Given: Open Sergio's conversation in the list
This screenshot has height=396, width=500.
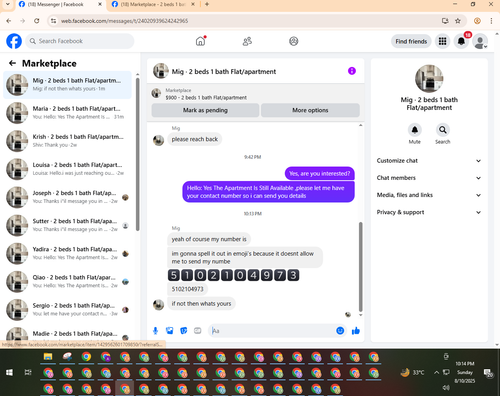Looking at the screenshot, I should point(68,309).
